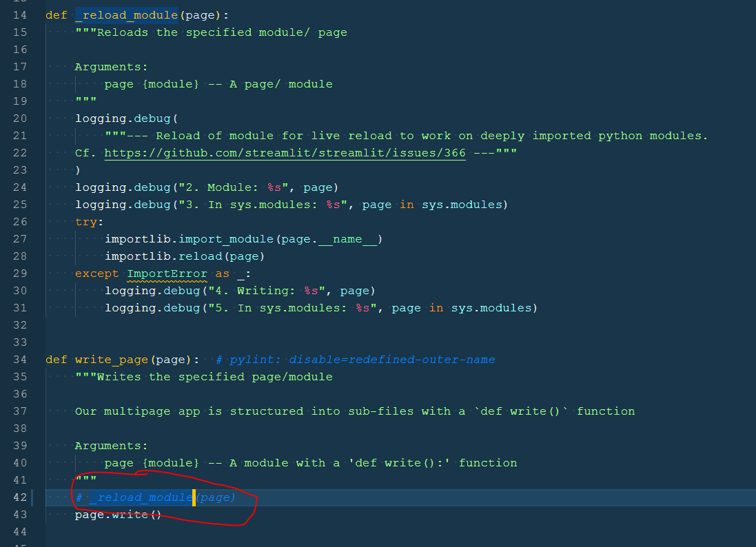The image size is (756, 547).
Task: Click the "A module with a 'def write():' function" line
Action: 311,463
